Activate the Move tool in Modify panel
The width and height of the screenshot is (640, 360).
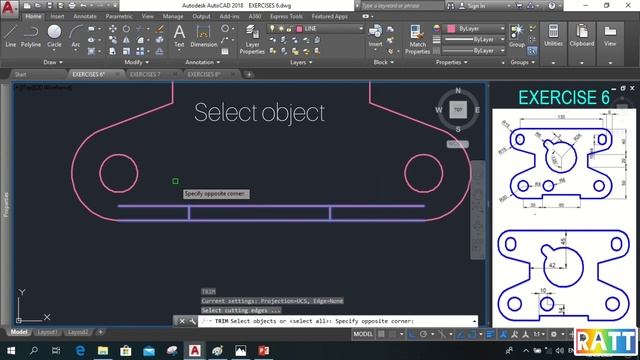pos(113,29)
